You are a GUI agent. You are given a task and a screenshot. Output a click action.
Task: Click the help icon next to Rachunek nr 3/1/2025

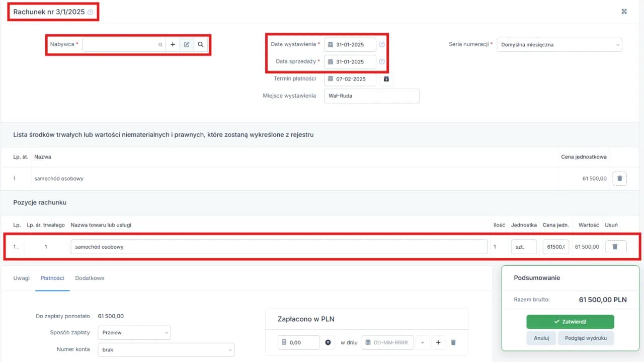[91, 12]
